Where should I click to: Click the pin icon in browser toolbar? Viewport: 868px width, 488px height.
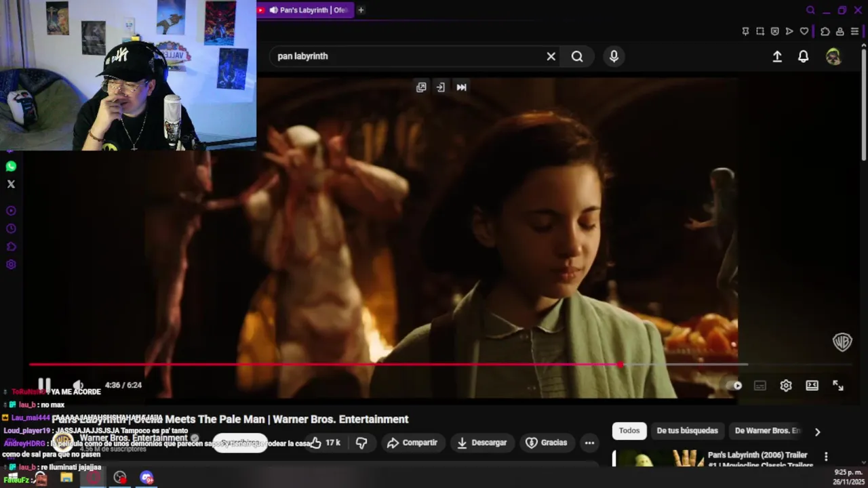click(745, 31)
